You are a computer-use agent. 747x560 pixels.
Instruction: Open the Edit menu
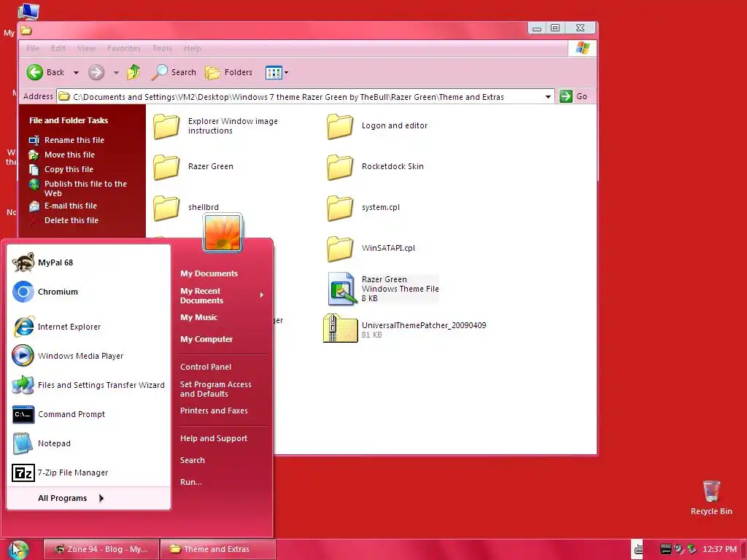coord(58,48)
